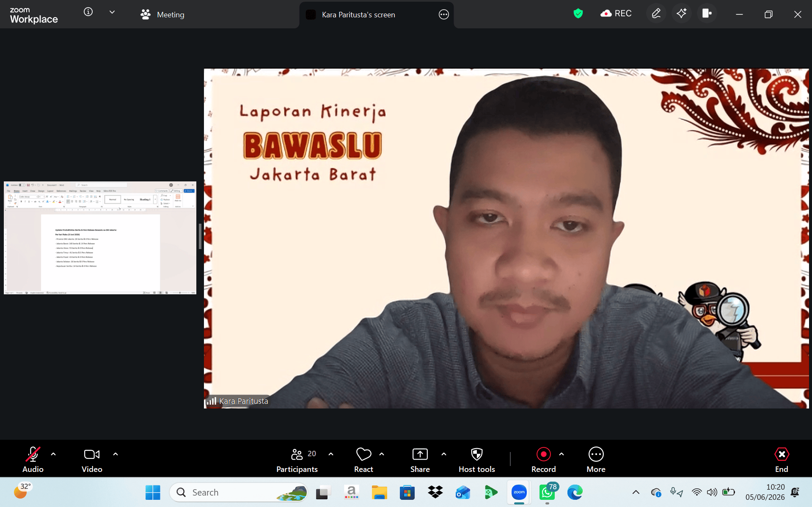The image size is (812, 507).
Task: Open the annotate pencil tool
Action: pyautogui.click(x=656, y=14)
